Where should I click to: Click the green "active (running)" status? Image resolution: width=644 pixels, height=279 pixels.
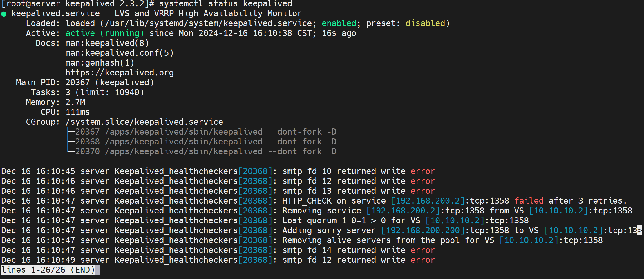coord(104,33)
